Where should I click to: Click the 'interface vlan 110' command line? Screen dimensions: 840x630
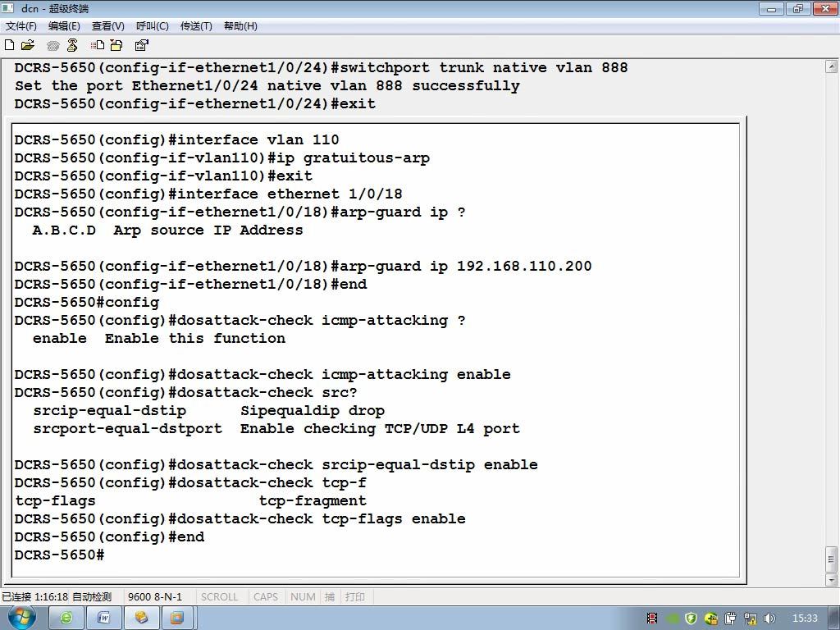coord(177,139)
